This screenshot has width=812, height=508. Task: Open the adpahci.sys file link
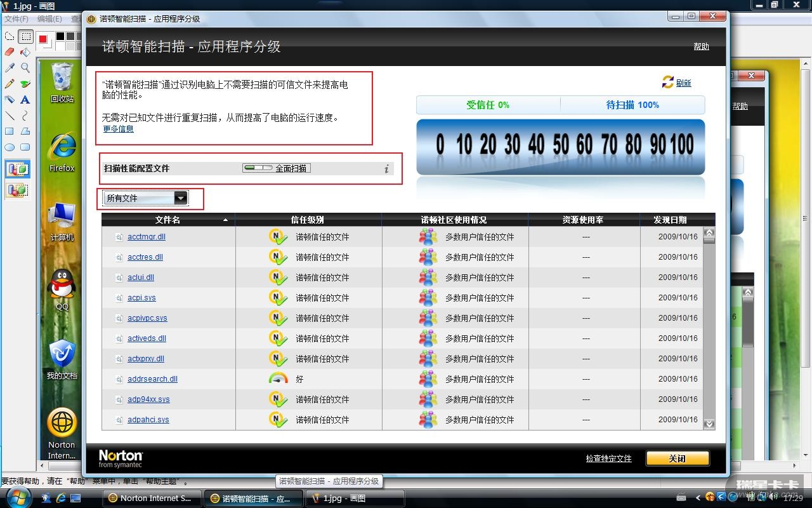coord(148,420)
